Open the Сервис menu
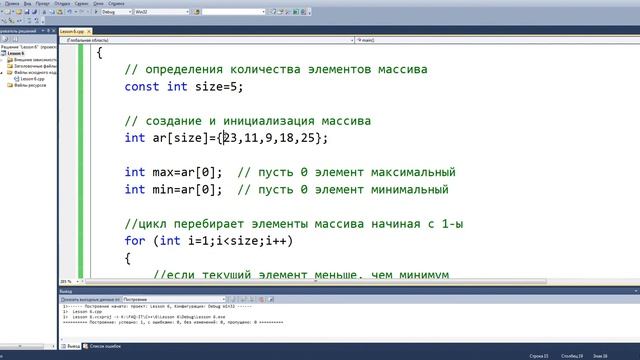Screen dimensions: 640x360 click(x=81, y=4)
